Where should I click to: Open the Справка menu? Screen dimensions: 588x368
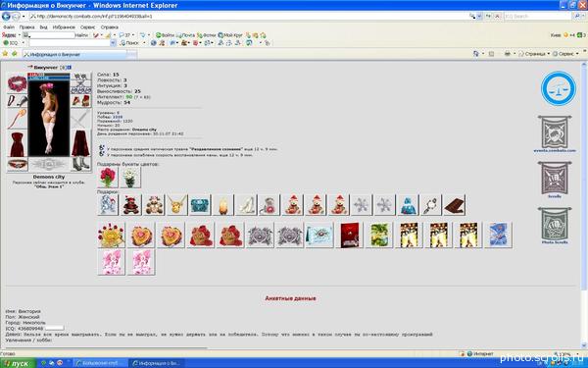click(x=110, y=27)
